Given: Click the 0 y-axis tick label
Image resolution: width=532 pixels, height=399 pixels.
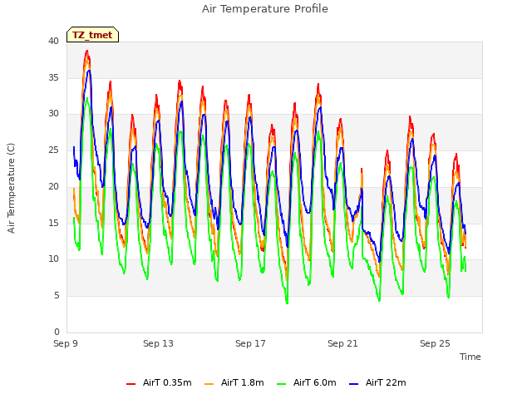Looking at the screenshot, I should point(57,332).
